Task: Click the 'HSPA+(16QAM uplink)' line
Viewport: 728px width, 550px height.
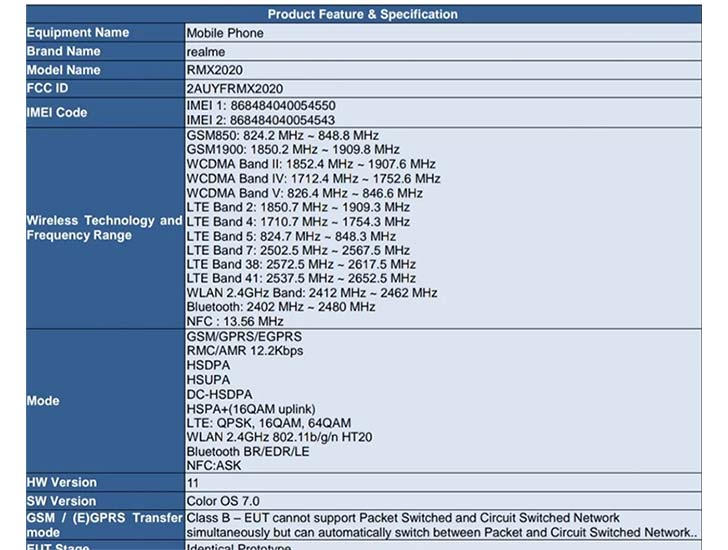Action: [251, 408]
